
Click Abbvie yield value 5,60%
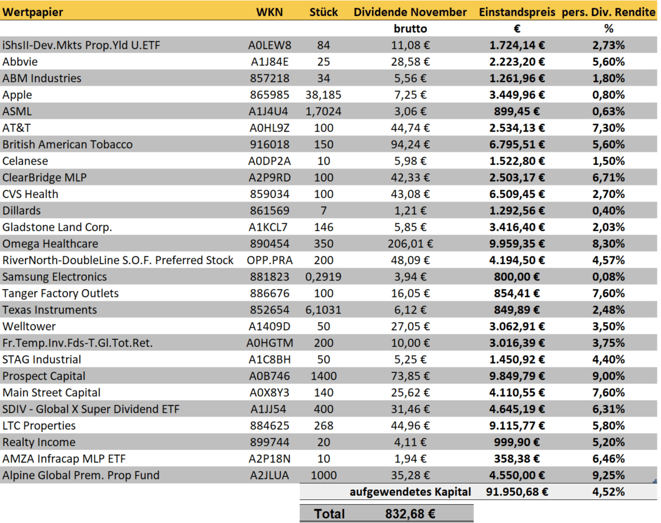coord(608,62)
